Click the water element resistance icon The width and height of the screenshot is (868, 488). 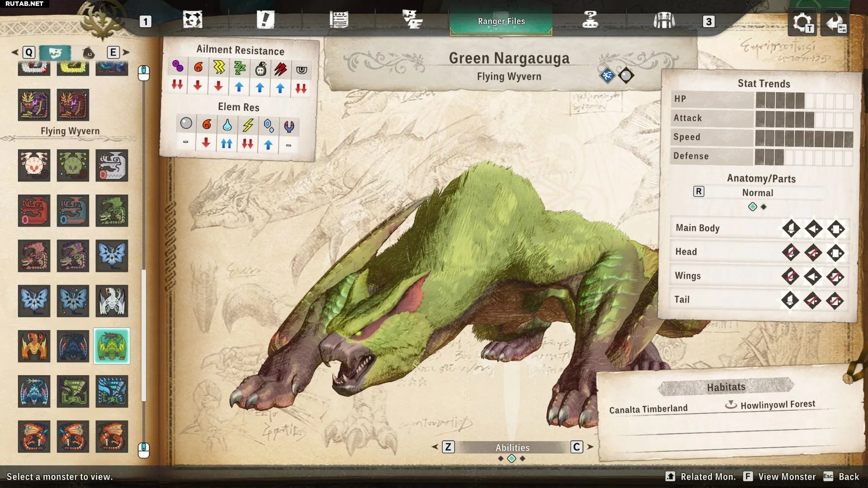tap(227, 125)
